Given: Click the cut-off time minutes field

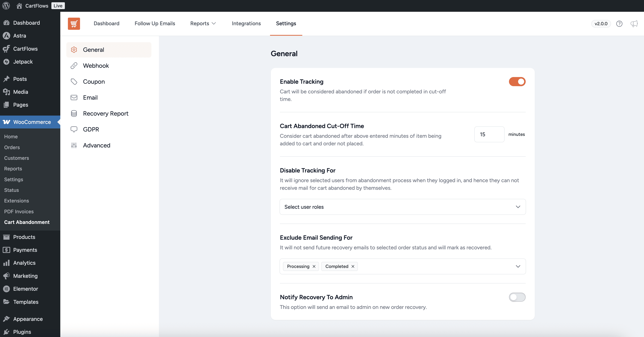Looking at the screenshot, I should [489, 134].
